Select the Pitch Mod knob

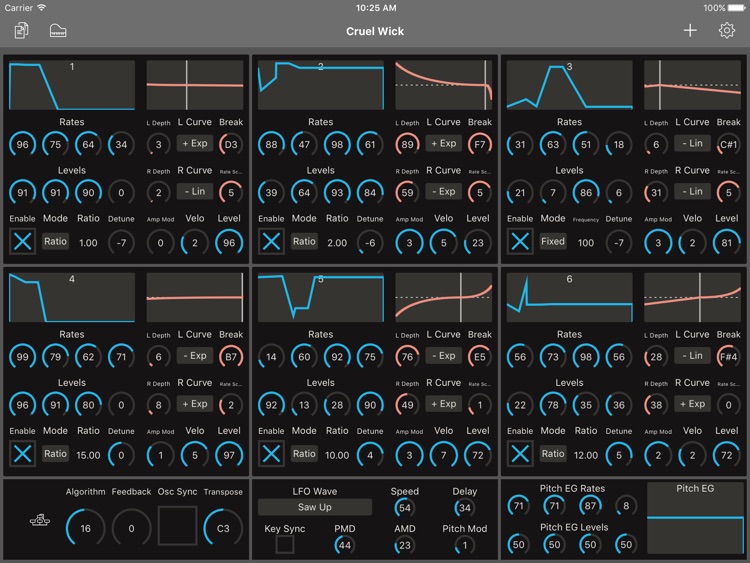pos(464,545)
